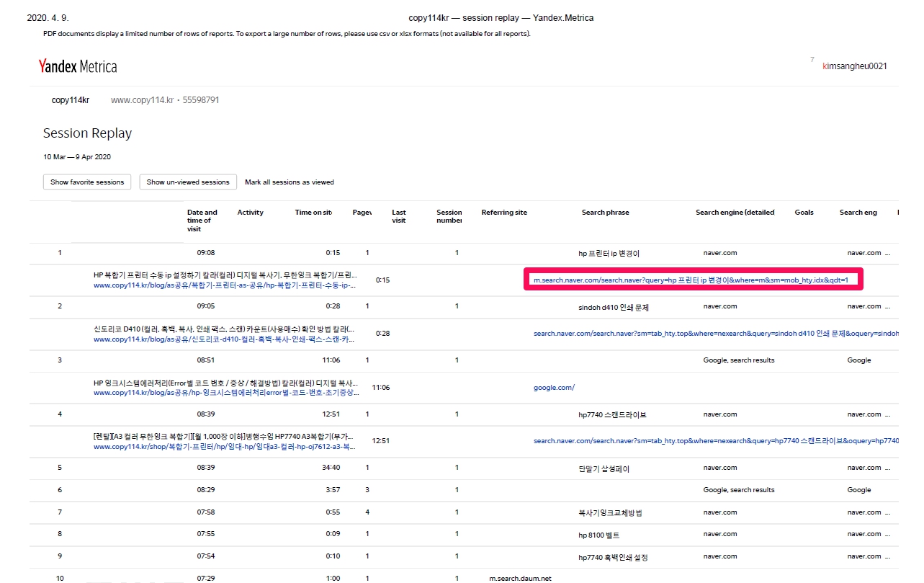Open the copy114.kr hp-복합기-프린터-수동-ip page link
The height and width of the screenshot is (583, 924).
point(225,285)
